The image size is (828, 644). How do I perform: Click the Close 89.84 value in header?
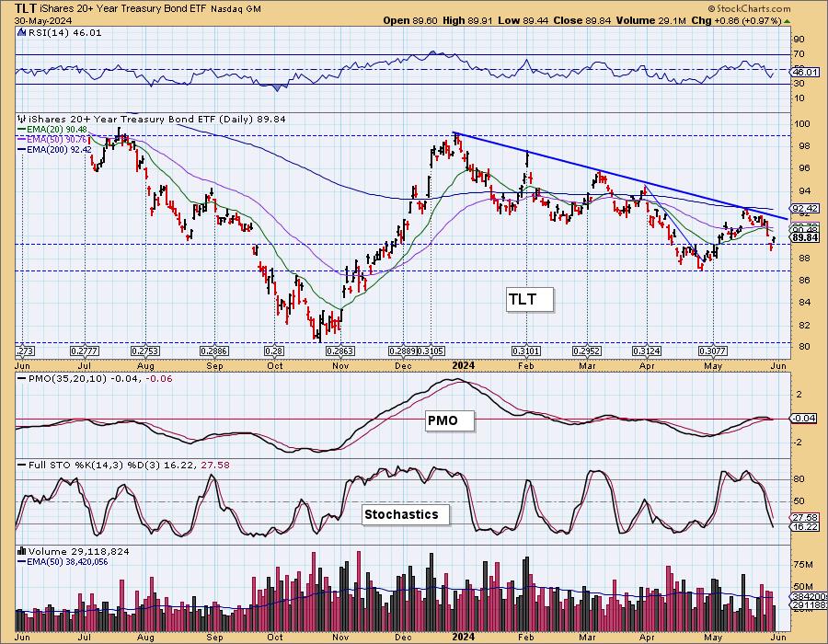(x=582, y=20)
